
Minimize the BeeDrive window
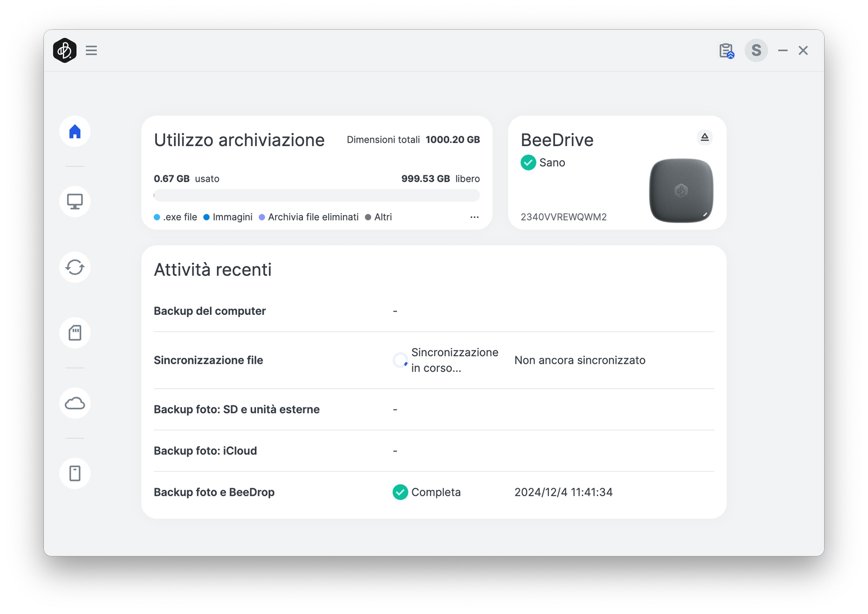pyautogui.click(x=783, y=50)
